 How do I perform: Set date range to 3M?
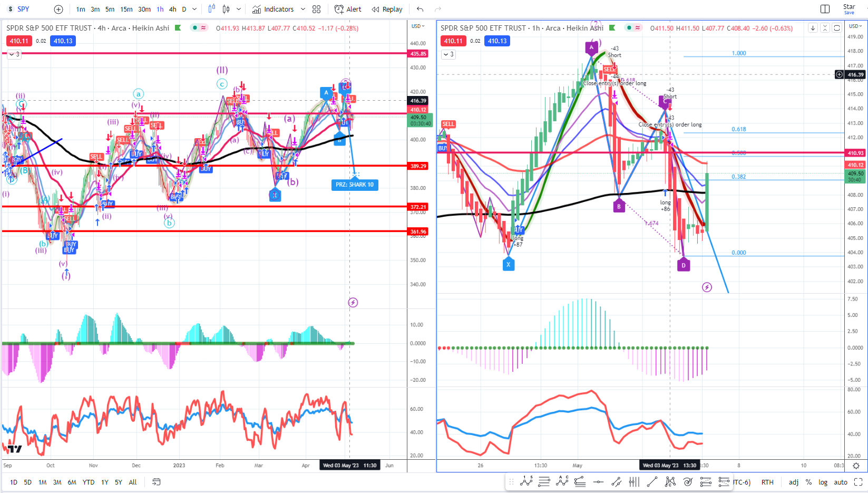pyautogui.click(x=57, y=482)
